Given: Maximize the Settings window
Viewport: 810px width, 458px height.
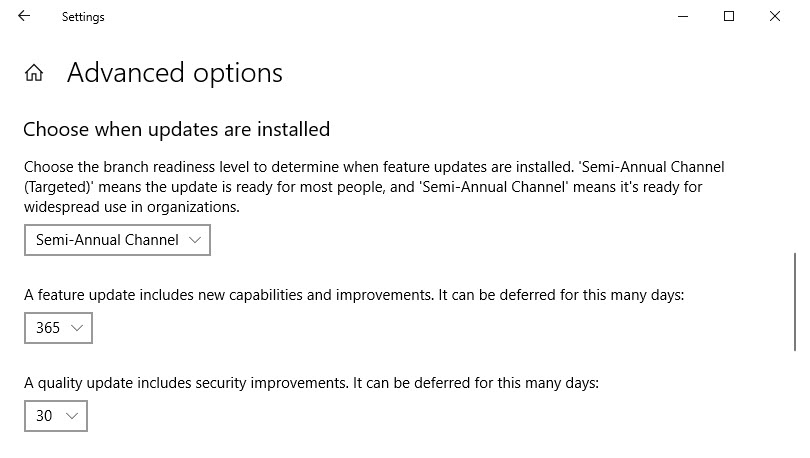Looking at the screenshot, I should (729, 16).
